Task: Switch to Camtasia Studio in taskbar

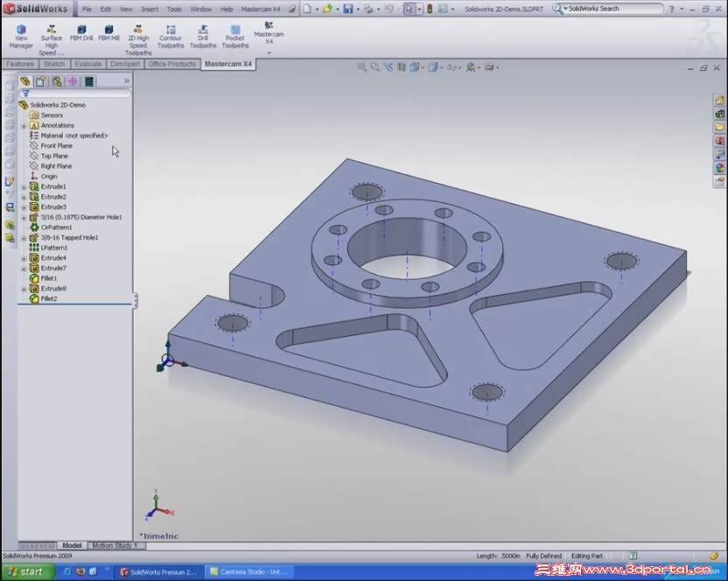Action: (x=249, y=571)
